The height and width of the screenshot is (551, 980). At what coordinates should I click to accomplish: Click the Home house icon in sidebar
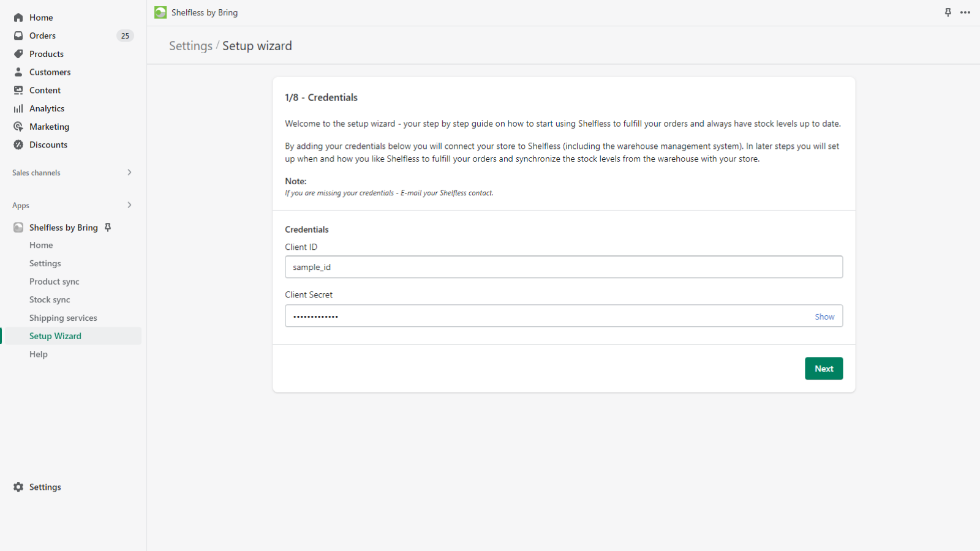click(x=18, y=18)
